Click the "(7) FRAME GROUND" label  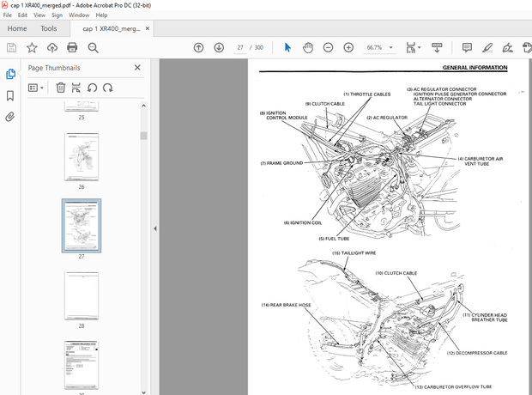click(x=281, y=163)
